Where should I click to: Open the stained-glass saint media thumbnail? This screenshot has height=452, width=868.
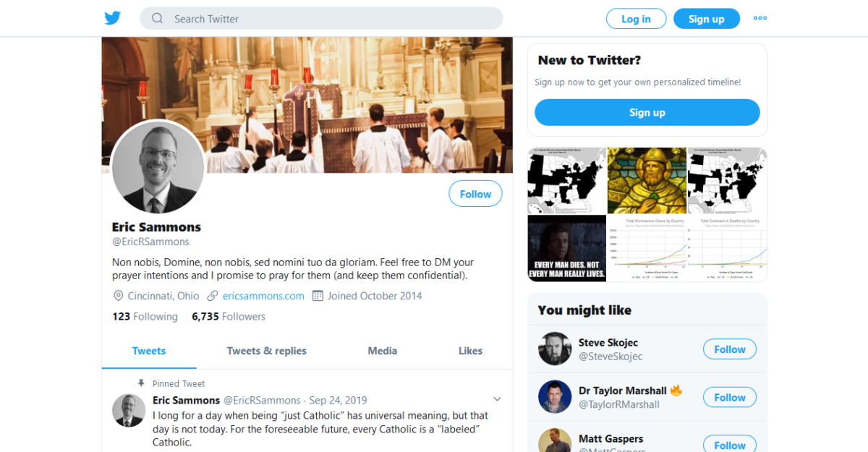tap(647, 180)
